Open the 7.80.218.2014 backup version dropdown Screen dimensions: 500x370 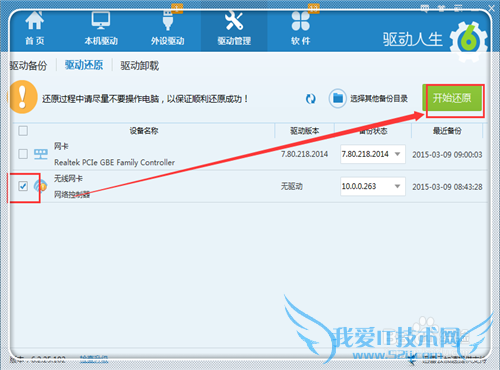[373, 154]
